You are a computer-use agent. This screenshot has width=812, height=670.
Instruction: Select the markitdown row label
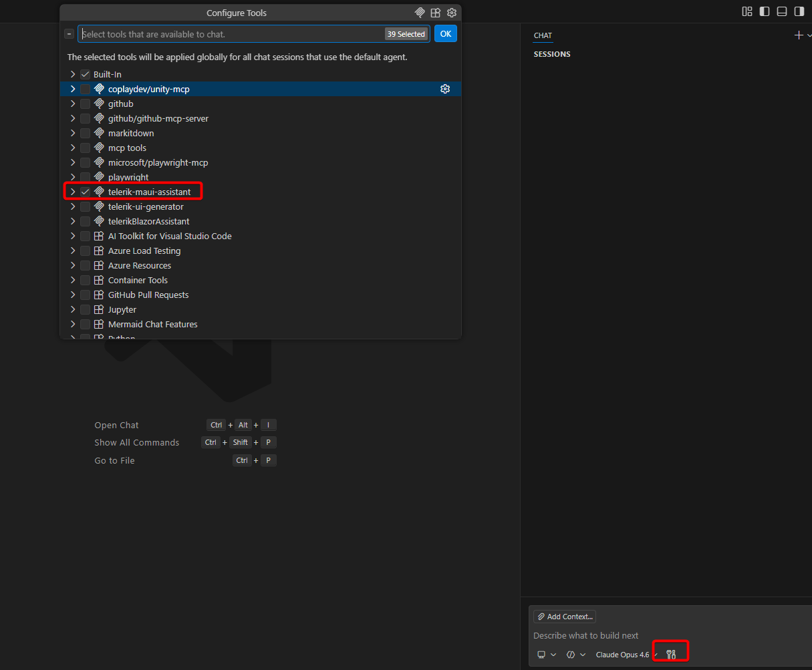(x=131, y=133)
